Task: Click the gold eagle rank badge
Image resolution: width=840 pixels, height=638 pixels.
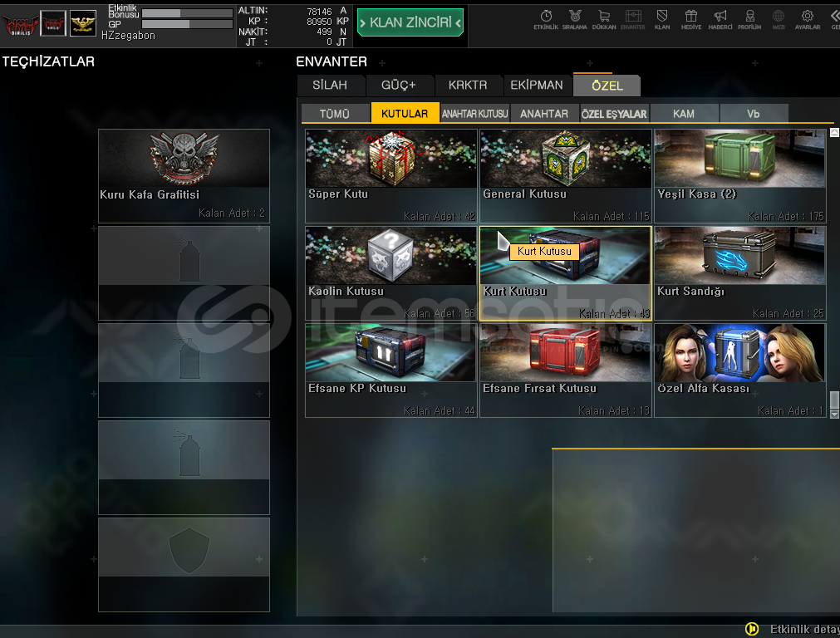Action: pos(83,23)
